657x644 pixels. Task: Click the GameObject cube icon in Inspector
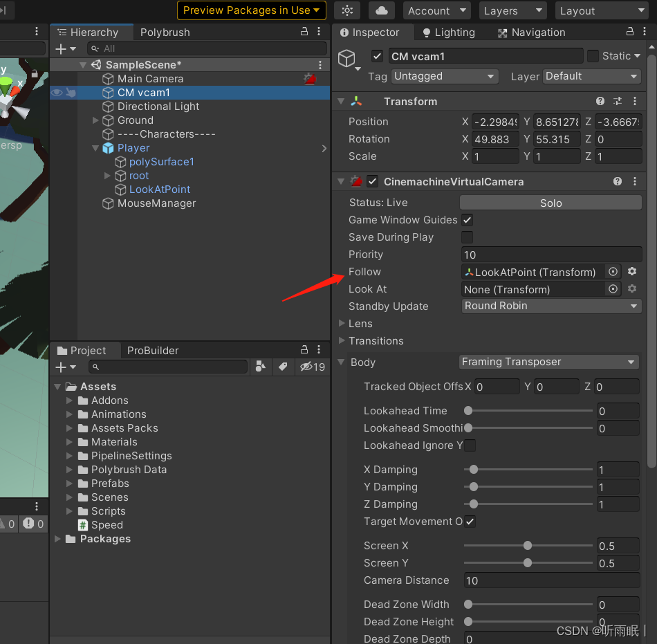pyautogui.click(x=347, y=59)
